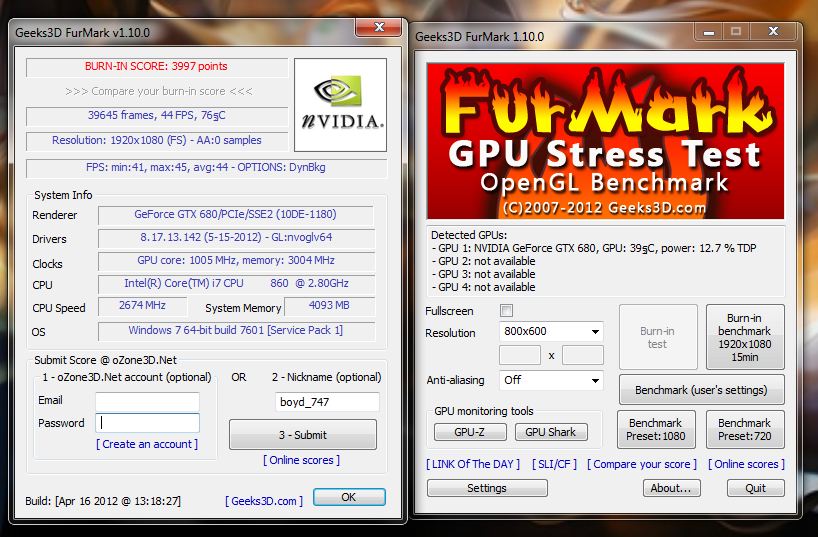Open the Compare your score link
This screenshot has width=818, height=537.
(642, 464)
